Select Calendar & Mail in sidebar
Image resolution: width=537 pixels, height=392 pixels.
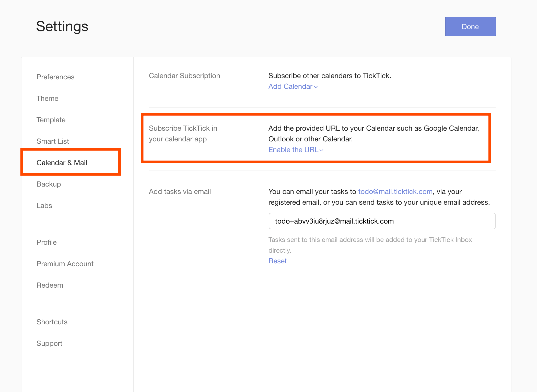pyautogui.click(x=62, y=163)
